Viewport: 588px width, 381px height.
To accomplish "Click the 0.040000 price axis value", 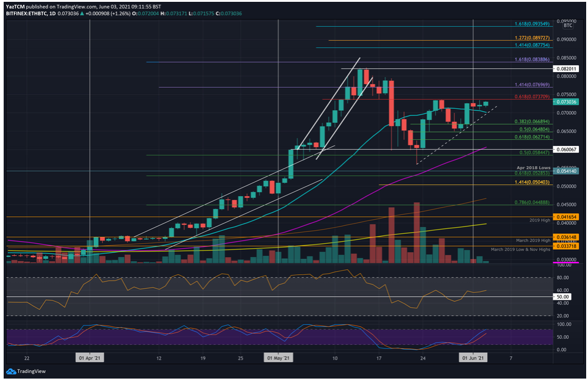I will pyautogui.click(x=566, y=223).
